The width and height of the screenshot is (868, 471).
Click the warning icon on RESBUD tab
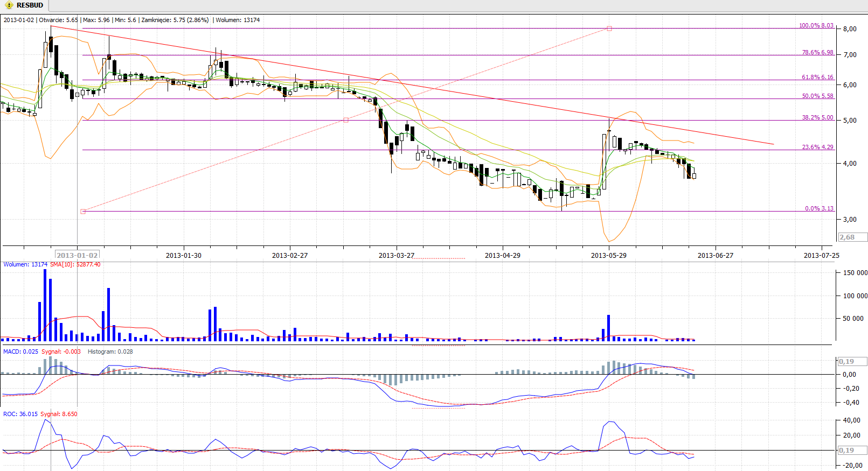[9, 5]
